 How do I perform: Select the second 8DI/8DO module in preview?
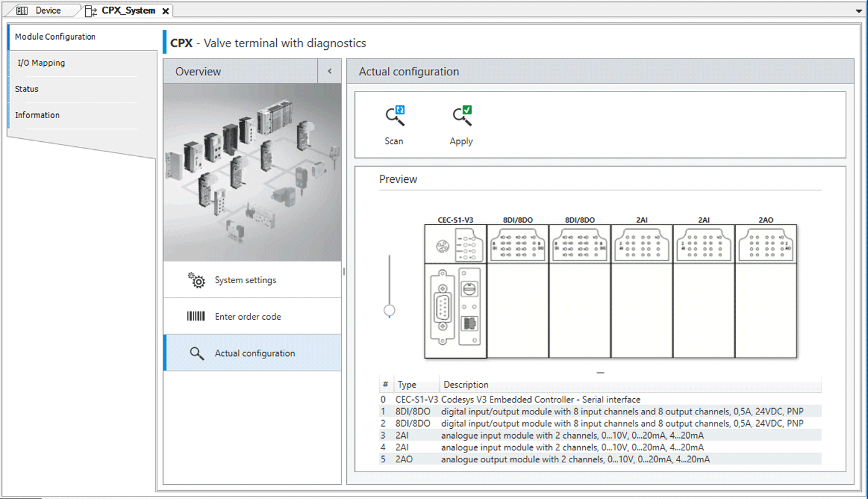(580, 291)
